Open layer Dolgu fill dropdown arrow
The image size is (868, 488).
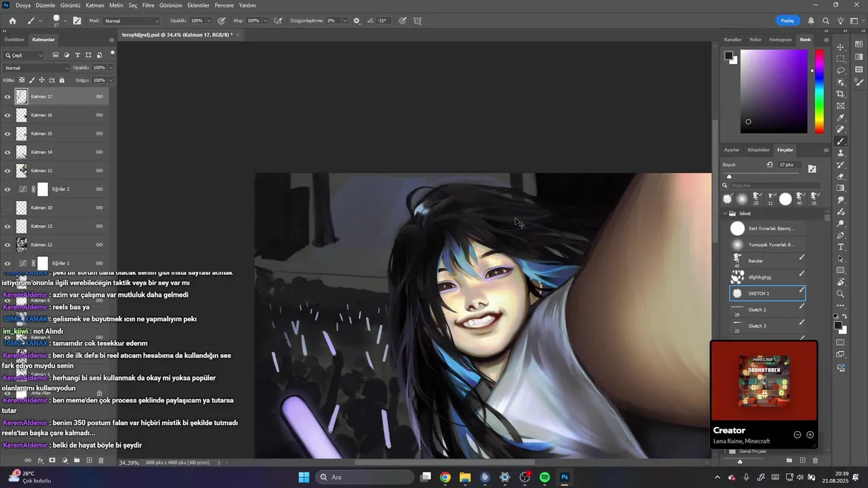(111, 80)
